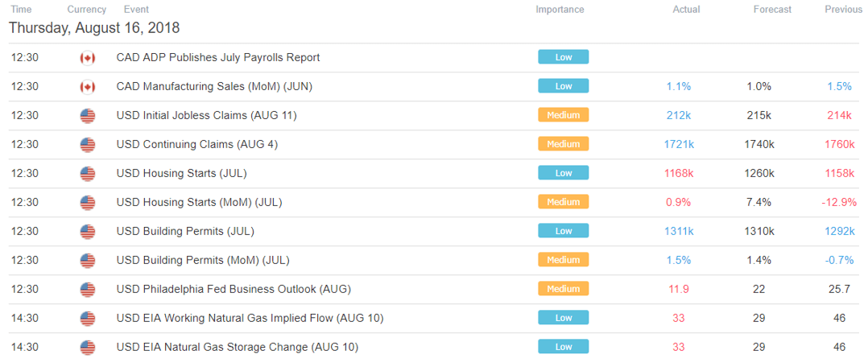
Task: Click Low badge for USD Housing Starts (JUL)
Action: [563, 172]
